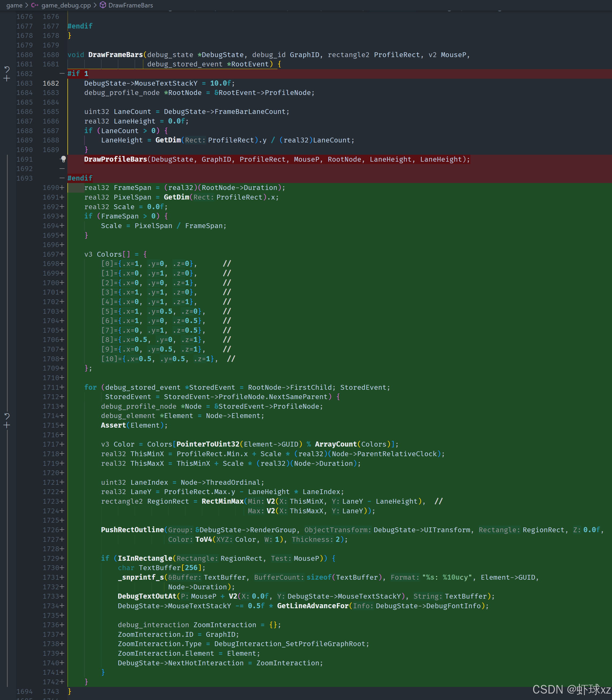Click modified line number 1682 in gutter

coord(51,83)
